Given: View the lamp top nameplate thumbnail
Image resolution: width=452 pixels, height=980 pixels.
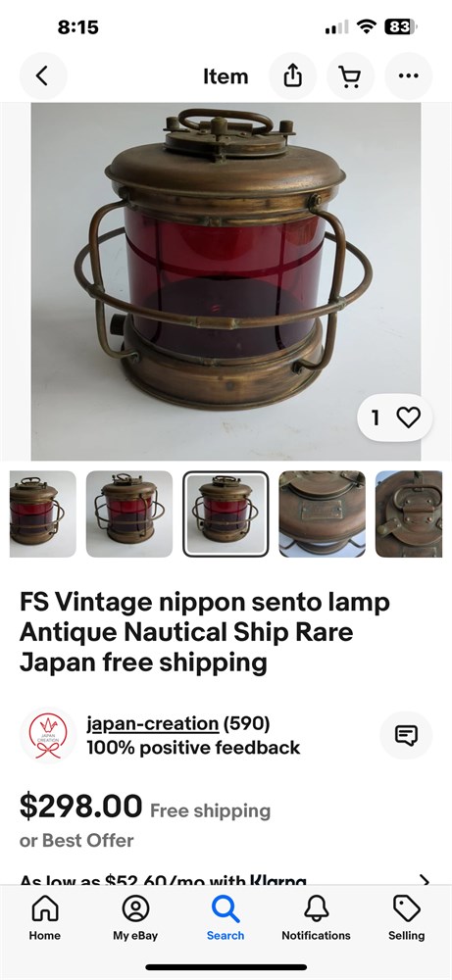Looking at the screenshot, I should [x=322, y=514].
